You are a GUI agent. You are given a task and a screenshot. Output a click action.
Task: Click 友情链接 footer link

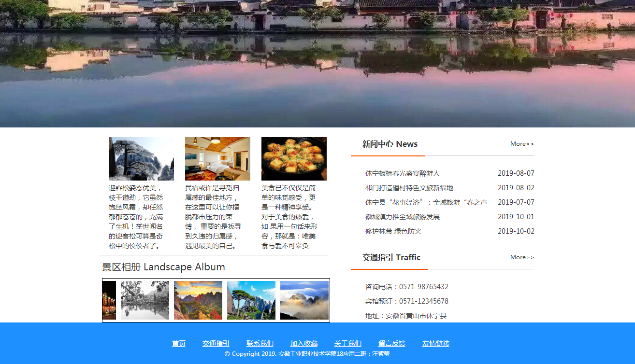pos(436,344)
